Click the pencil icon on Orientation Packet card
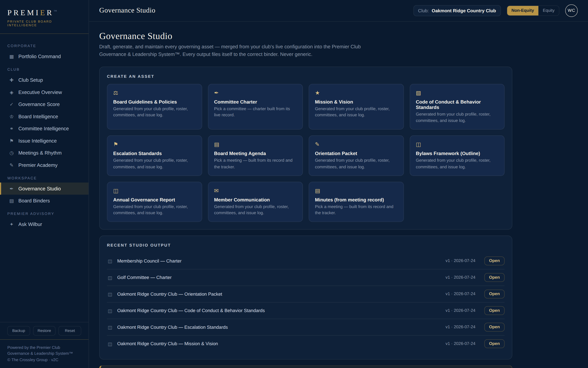 click(x=317, y=144)
